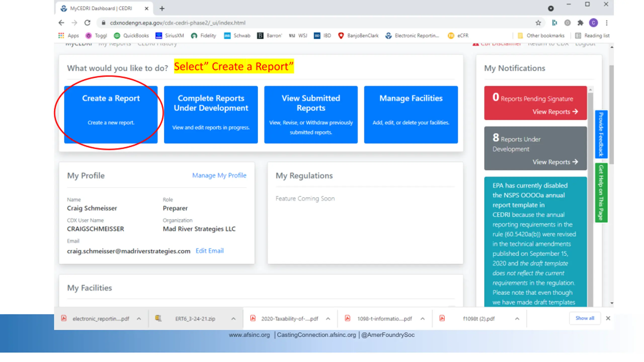This screenshot has width=644, height=362.
Task: View Reports under Reports Under Development
Action: (x=555, y=162)
